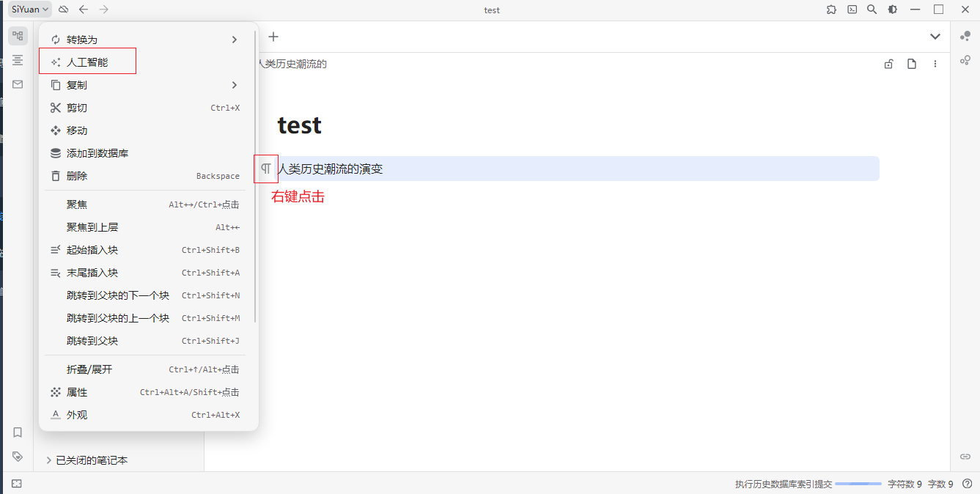Open the backlinks panel icon

(x=965, y=456)
